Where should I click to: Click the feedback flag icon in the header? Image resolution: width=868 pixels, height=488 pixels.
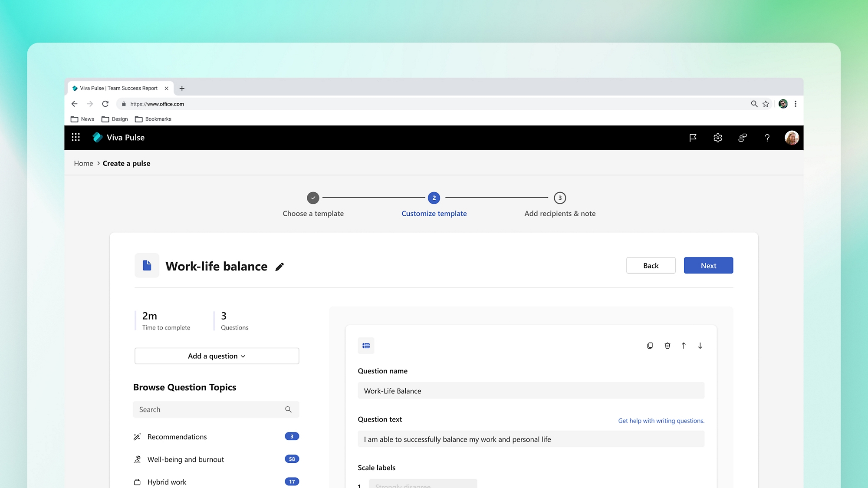(x=693, y=138)
